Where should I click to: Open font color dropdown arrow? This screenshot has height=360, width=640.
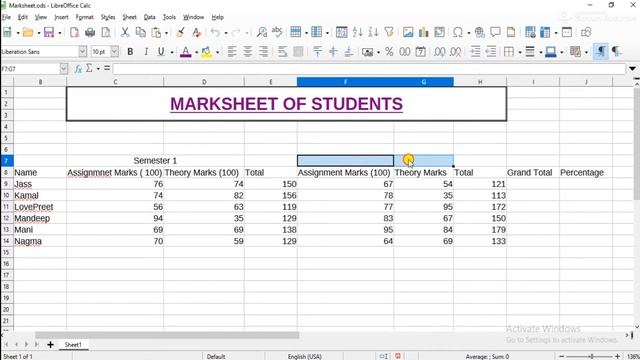pyautogui.click(x=196, y=52)
